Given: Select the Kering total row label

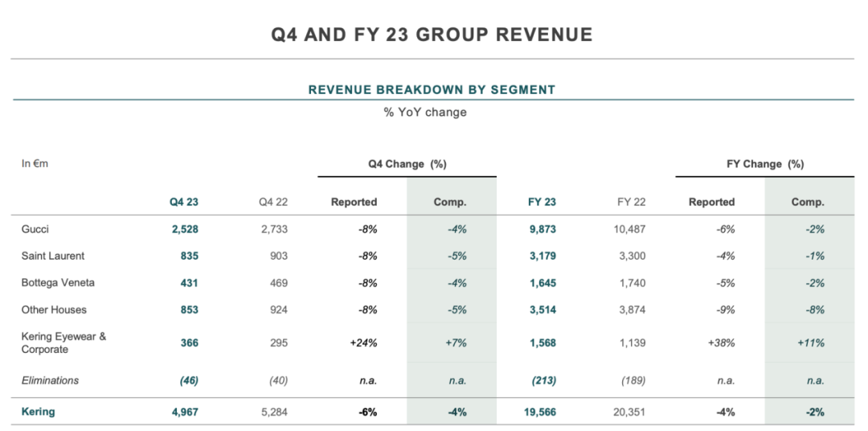Looking at the screenshot, I should pyautogui.click(x=39, y=412).
